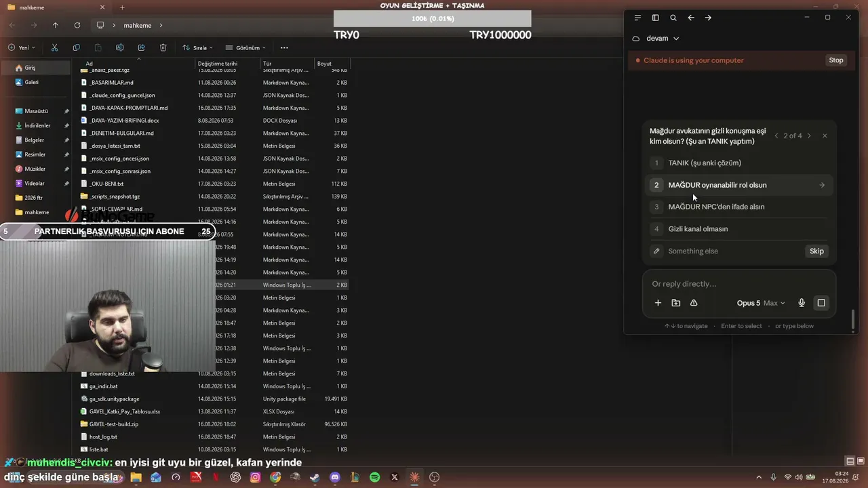The height and width of the screenshot is (488, 868).
Task: Rename the selected file in Explorer
Action: [x=119, y=47]
